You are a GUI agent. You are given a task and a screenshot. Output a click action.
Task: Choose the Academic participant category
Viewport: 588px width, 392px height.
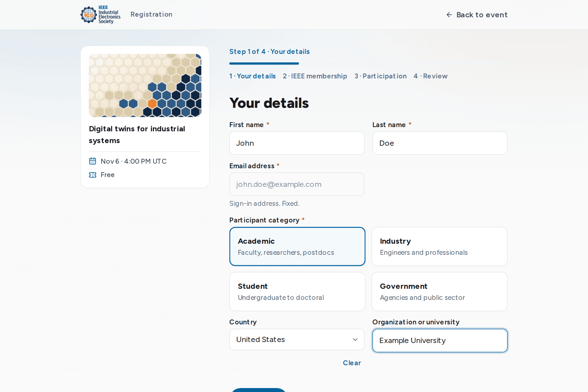point(297,246)
